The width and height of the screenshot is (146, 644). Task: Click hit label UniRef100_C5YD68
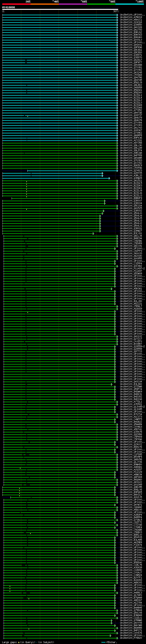pos(131,75)
